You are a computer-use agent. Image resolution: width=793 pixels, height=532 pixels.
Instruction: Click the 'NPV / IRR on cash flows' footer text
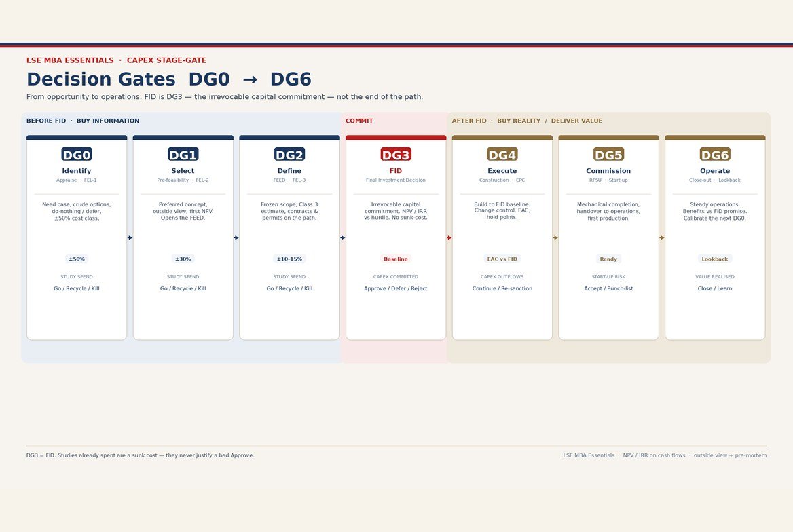pyautogui.click(x=654, y=455)
